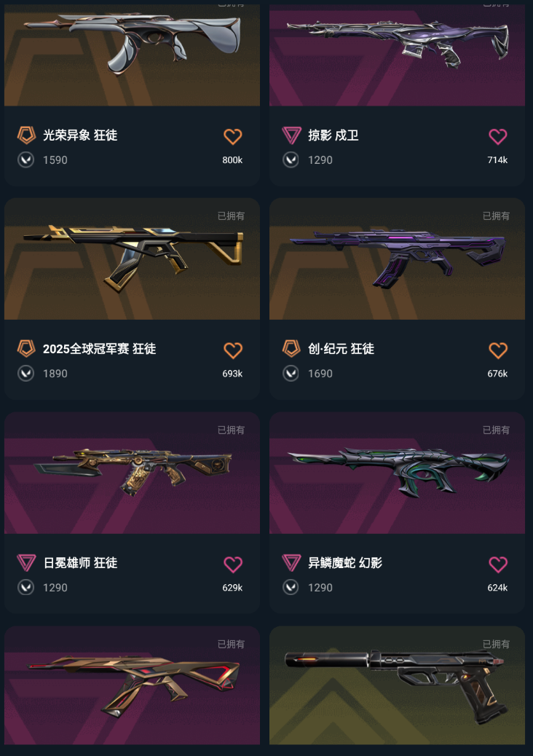Favorite the 日冕雄师 狂徒 skin
This screenshot has height=756, width=533.
[233, 564]
